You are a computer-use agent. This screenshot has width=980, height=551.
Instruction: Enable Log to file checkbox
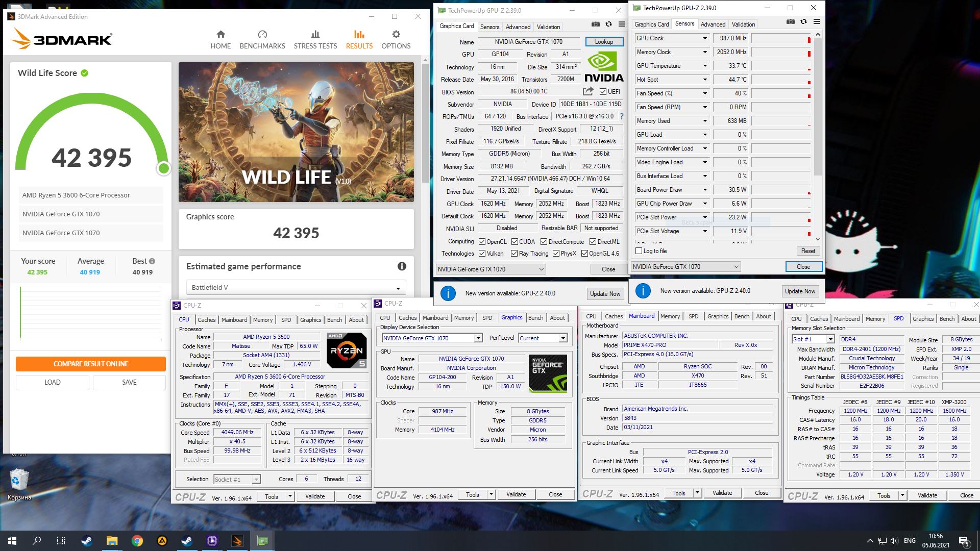[639, 251]
